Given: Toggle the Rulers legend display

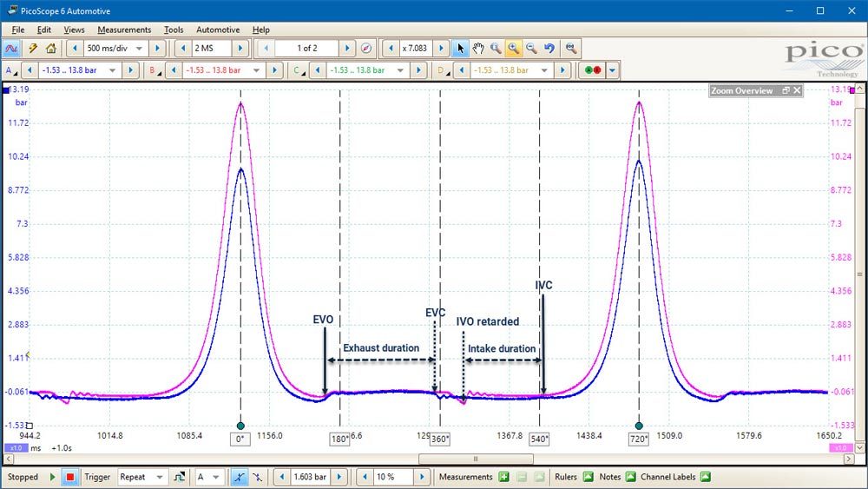Looking at the screenshot, I should coord(589,477).
